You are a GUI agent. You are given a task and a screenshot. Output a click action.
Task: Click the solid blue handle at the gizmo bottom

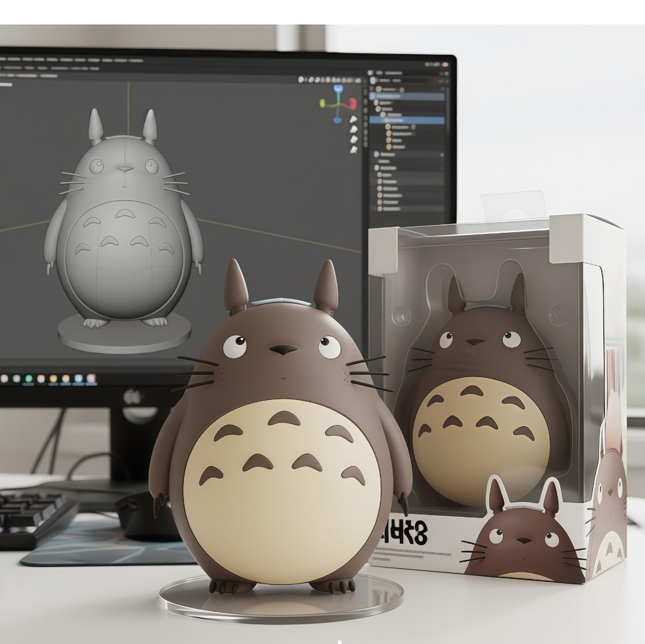(x=337, y=120)
